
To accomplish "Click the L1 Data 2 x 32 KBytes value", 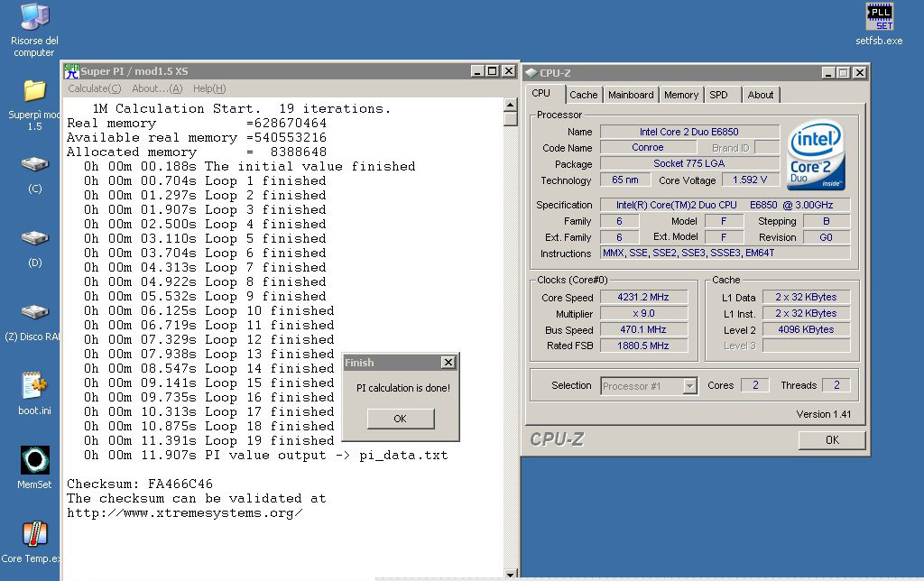I will coord(806,297).
